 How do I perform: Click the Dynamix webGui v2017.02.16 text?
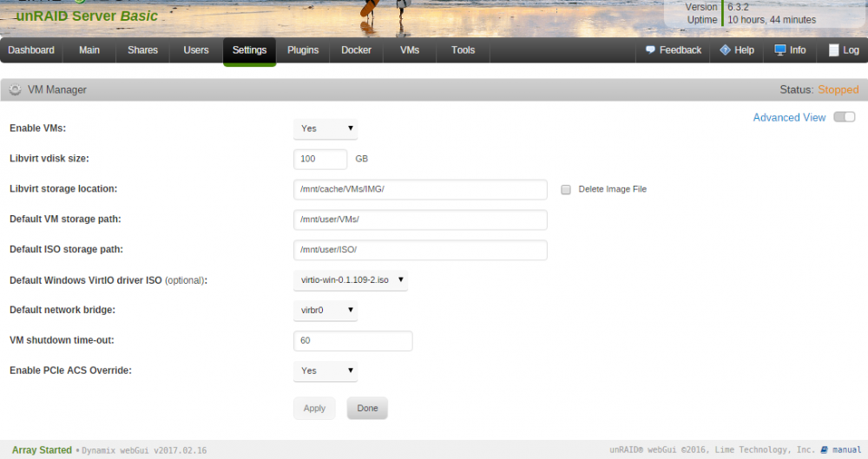[x=144, y=450]
